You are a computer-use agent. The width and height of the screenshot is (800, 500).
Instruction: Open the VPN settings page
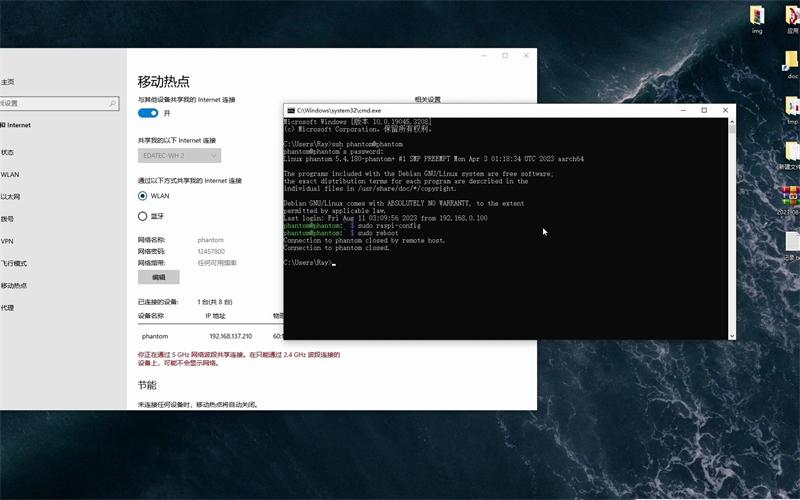8,241
